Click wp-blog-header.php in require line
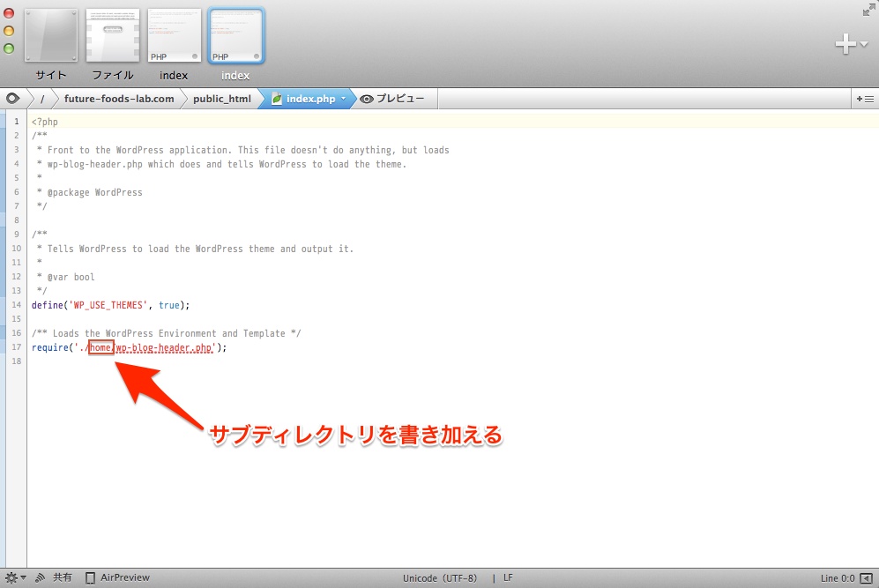Screen dimensions: 879x588 pos(164,347)
